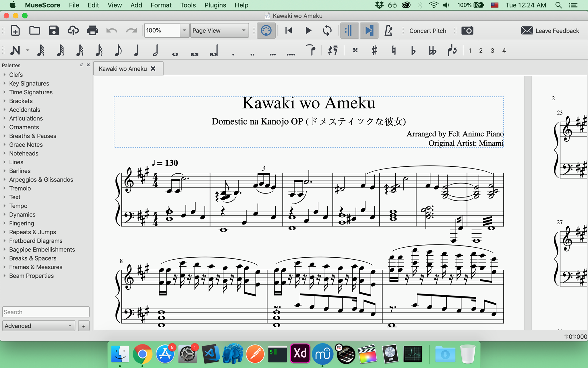This screenshot has height=368, width=588.
Task: Toggle Concert Pitch display
Action: pos(428,31)
